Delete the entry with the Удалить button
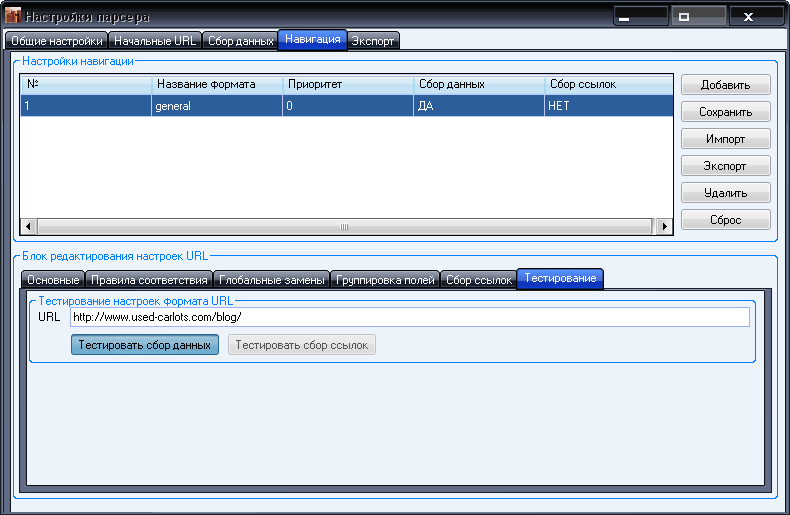Screen dimensions: 790x515 tap(726, 193)
